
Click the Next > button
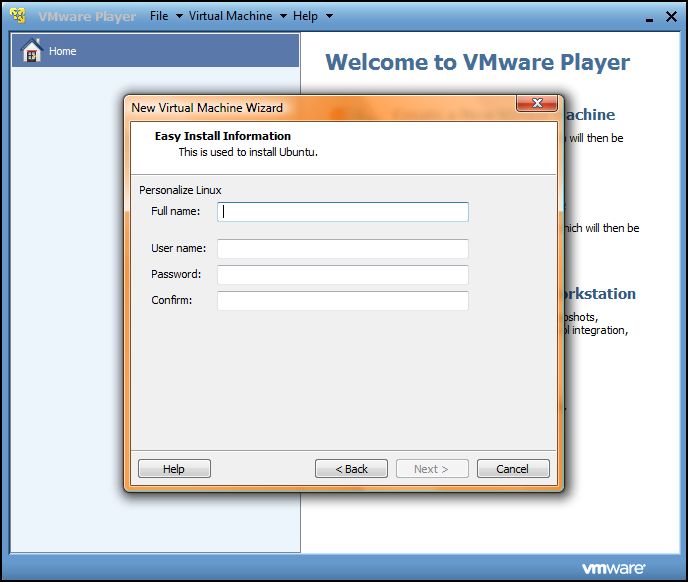(432, 469)
